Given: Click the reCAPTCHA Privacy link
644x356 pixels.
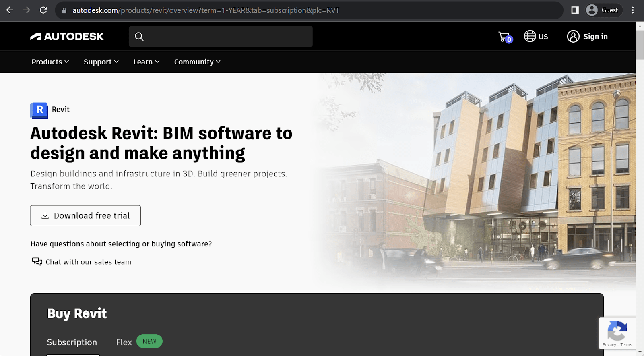Looking at the screenshot, I should click(609, 345).
